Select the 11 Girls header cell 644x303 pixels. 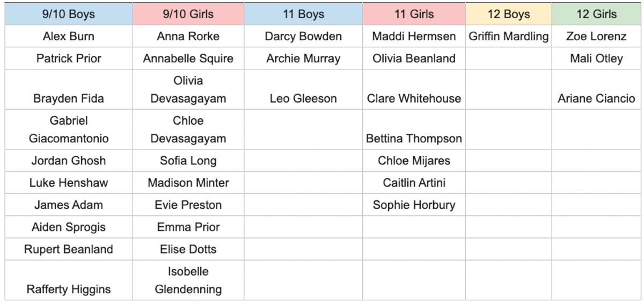(x=414, y=15)
